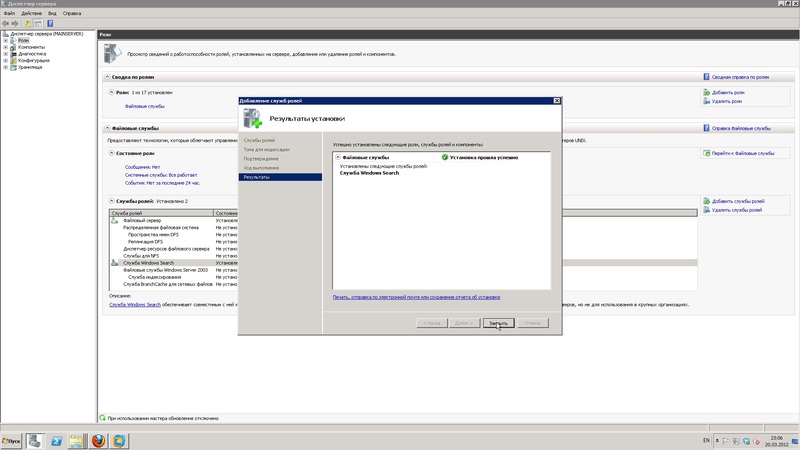
Task: Click Удалить службы ролей link
Action: (x=737, y=210)
